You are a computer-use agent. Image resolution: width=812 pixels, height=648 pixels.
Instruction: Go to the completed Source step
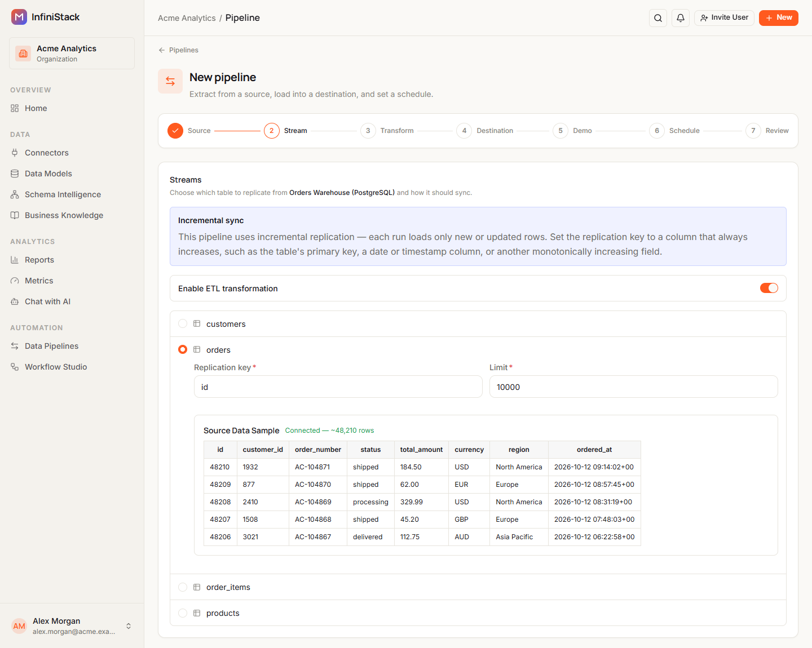(x=189, y=131)
